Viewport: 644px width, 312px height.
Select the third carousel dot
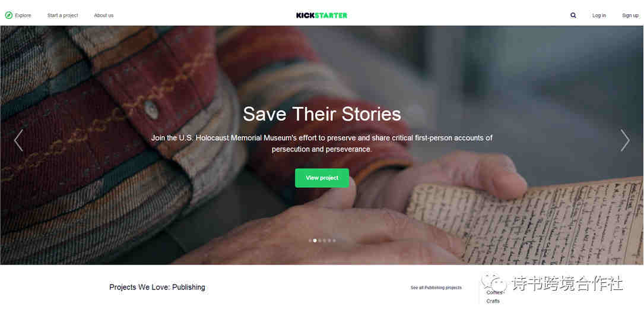click(x=319, y=241)
